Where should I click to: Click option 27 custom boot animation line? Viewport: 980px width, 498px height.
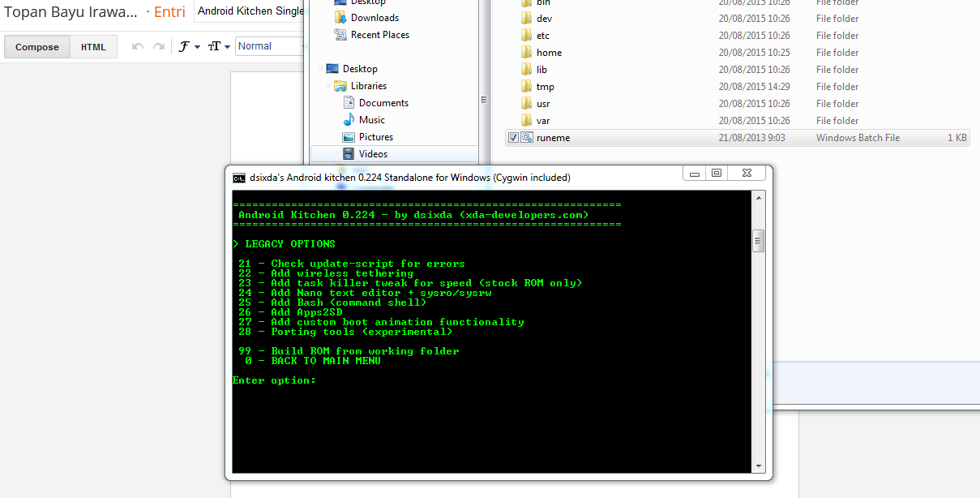click(x=381, y=322)
